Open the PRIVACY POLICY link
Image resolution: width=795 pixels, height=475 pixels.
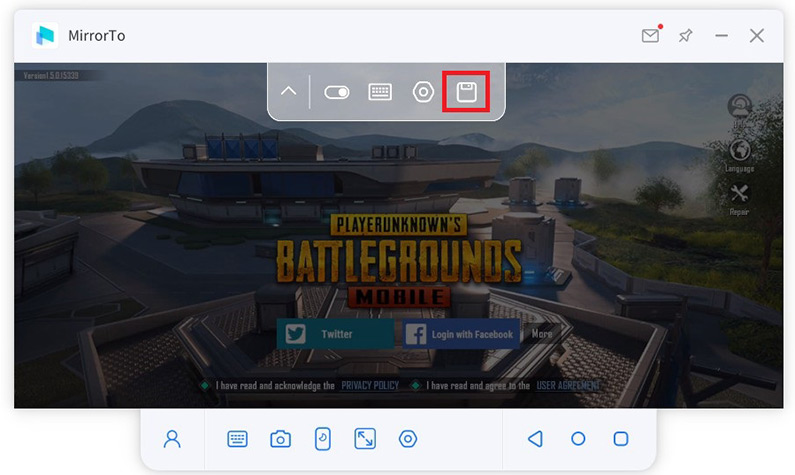[x=370, y=386]
